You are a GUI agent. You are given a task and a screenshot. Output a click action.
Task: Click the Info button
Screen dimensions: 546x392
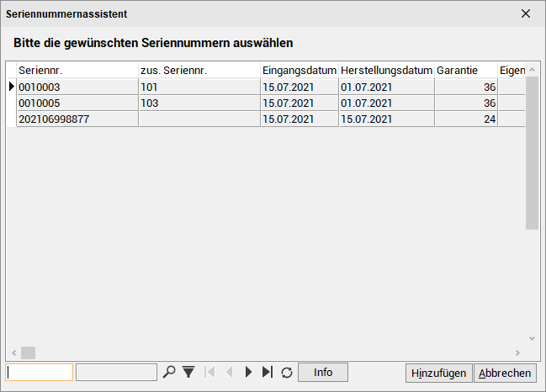click(x=323, y=372)
